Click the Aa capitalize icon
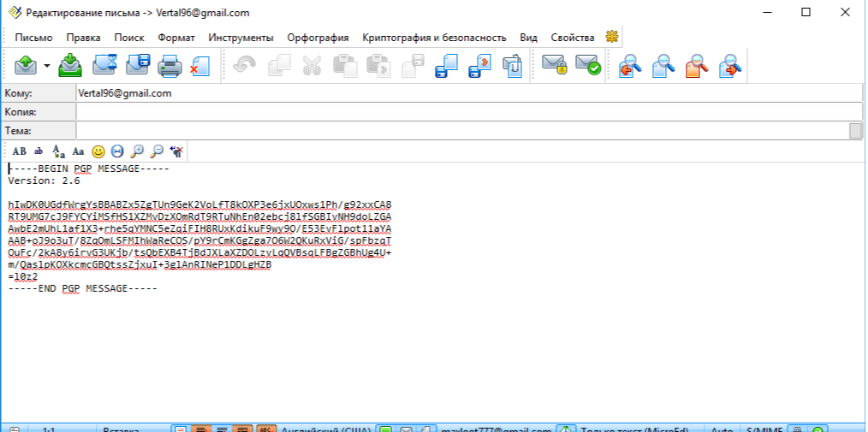868x432 pixels. pyautogui.click(x=78, y=151)
